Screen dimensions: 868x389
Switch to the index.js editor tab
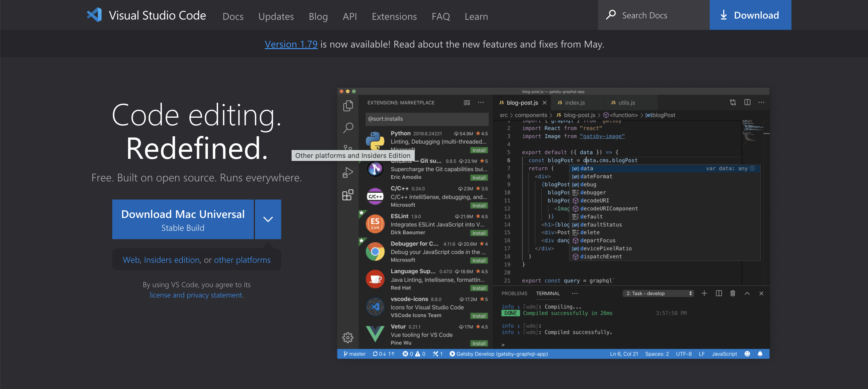(x=575, y=102)
